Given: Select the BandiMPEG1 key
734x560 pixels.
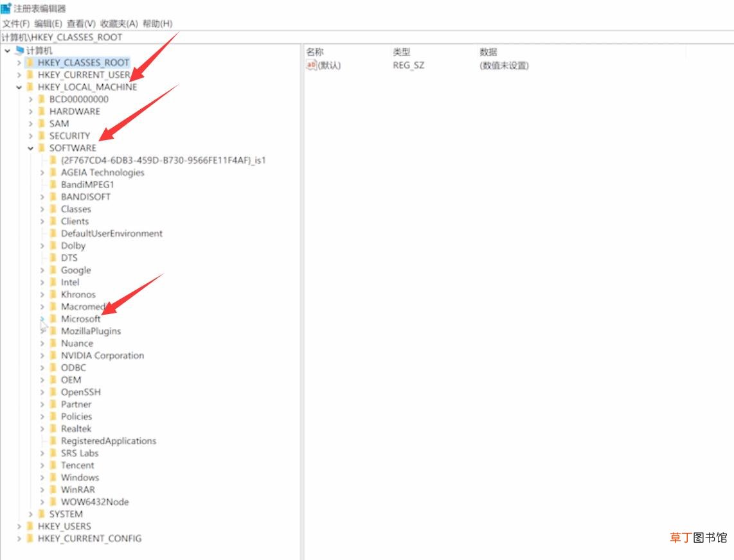Looking at the screenshot, I should point(87,185).
